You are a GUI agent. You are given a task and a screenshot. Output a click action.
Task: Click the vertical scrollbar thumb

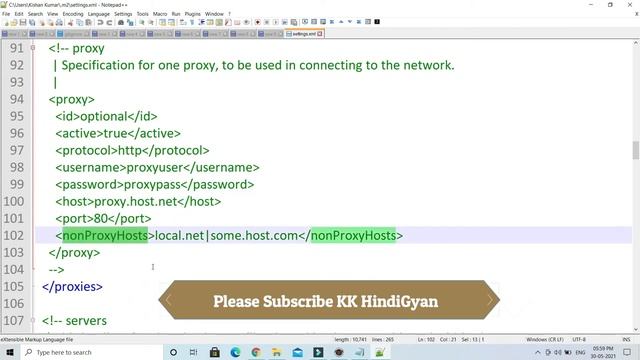click(636, 150)
